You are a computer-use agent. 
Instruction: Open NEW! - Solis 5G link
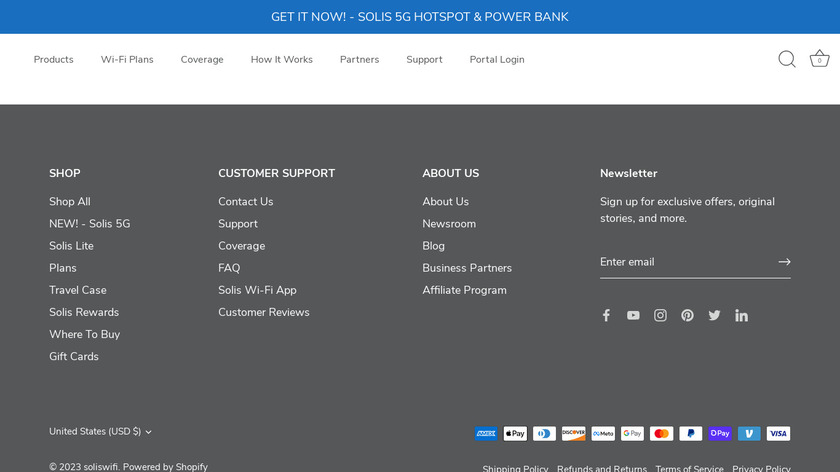click(89, 223)
